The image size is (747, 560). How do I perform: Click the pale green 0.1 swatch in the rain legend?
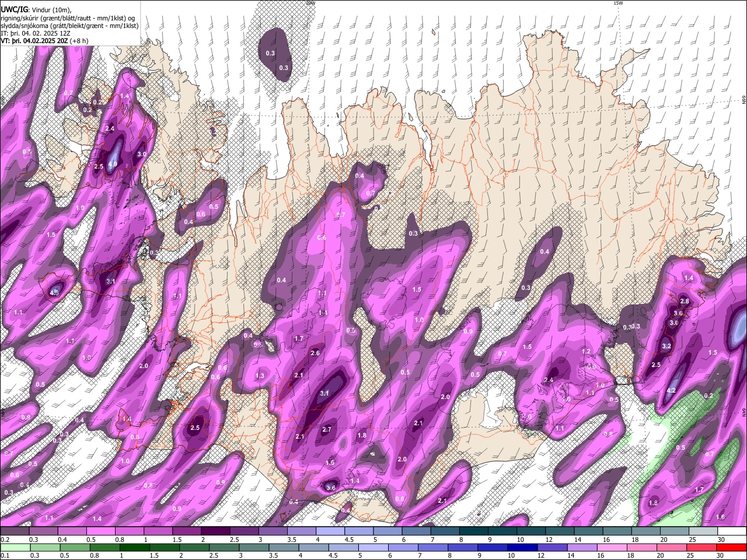[x=16, y=548]
